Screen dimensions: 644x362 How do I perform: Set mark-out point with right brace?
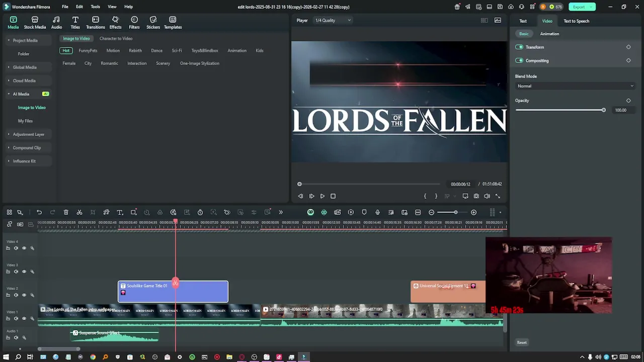point(436,196)
